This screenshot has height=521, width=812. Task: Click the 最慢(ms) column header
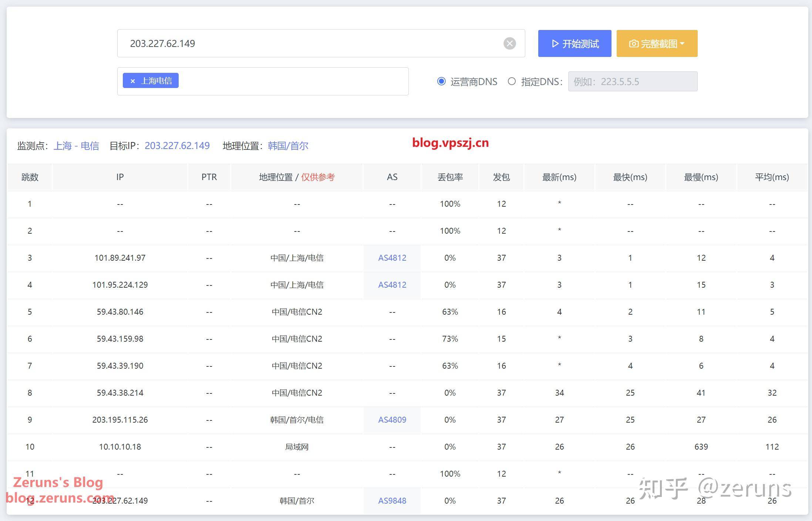[701, 177]
